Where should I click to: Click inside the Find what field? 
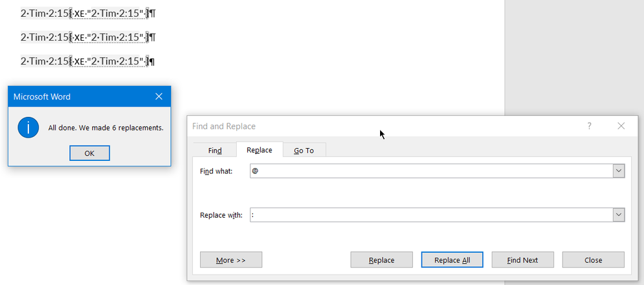coord(432,171)
